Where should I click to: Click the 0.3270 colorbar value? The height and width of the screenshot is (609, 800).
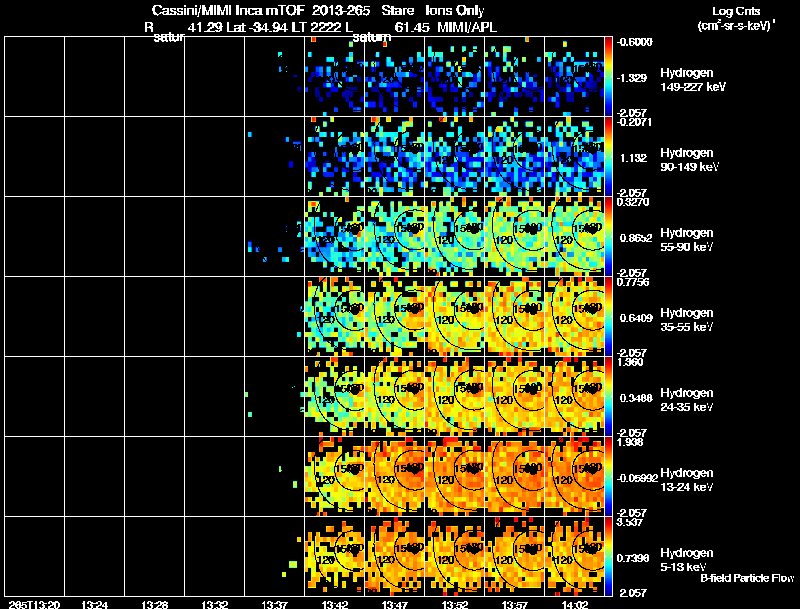(633, 202)
